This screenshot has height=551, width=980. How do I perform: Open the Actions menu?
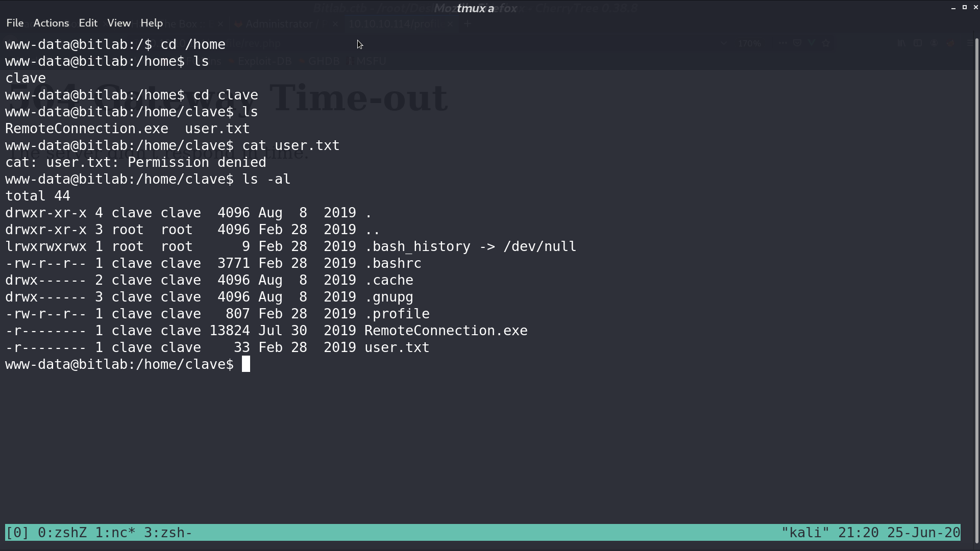(x=51, y=23)
